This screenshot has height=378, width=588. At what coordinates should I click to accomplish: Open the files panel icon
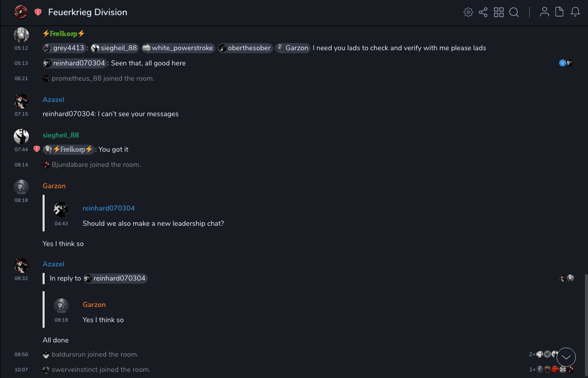pyautogui.click(x=560, y=12)
